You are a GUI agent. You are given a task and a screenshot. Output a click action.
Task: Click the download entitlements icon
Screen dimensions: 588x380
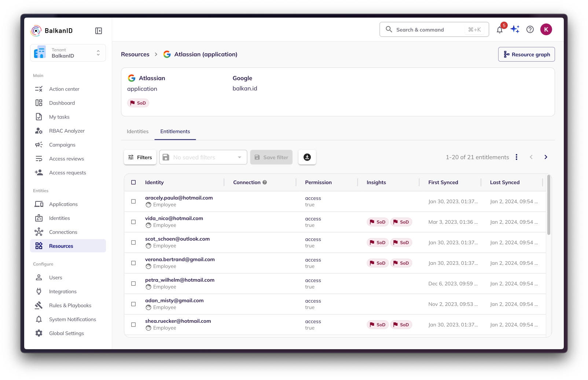[307, 157]
